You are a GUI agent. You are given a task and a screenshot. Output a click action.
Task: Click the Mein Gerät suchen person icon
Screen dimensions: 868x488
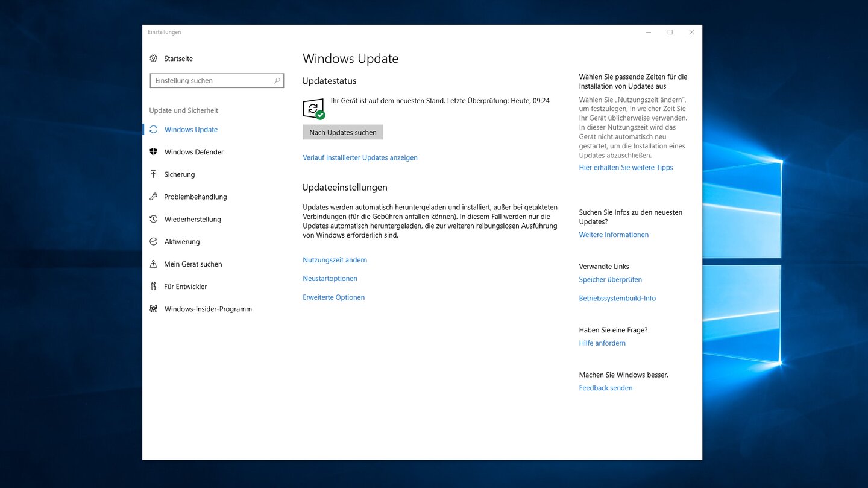click(x=153, y=264)
